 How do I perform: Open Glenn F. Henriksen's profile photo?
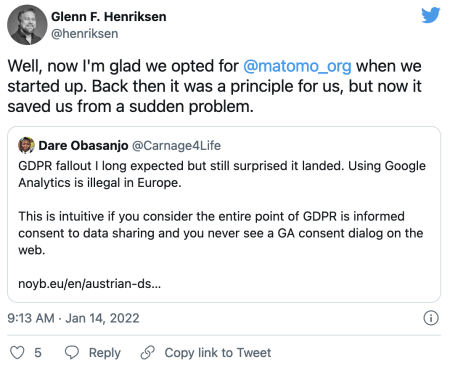(x=27, y=25)
